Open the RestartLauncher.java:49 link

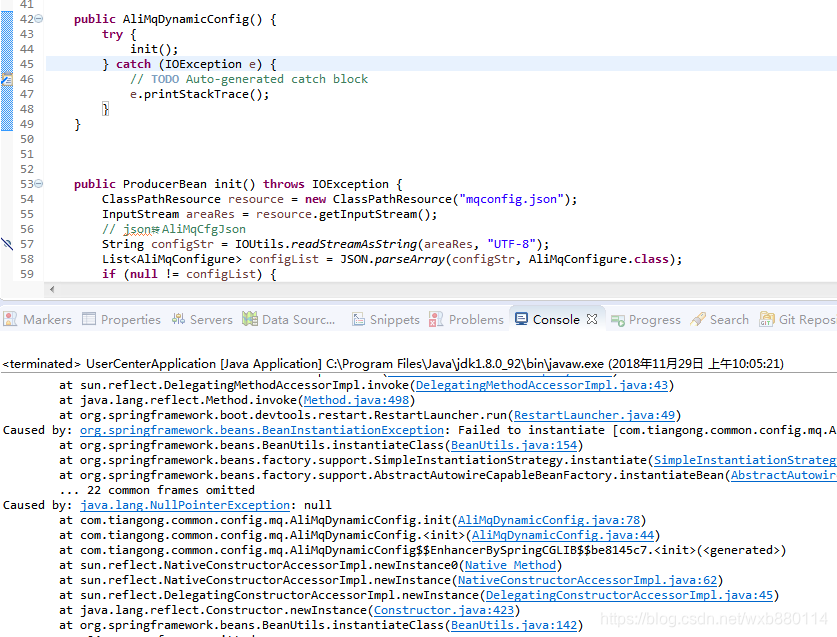coord(594,415)
